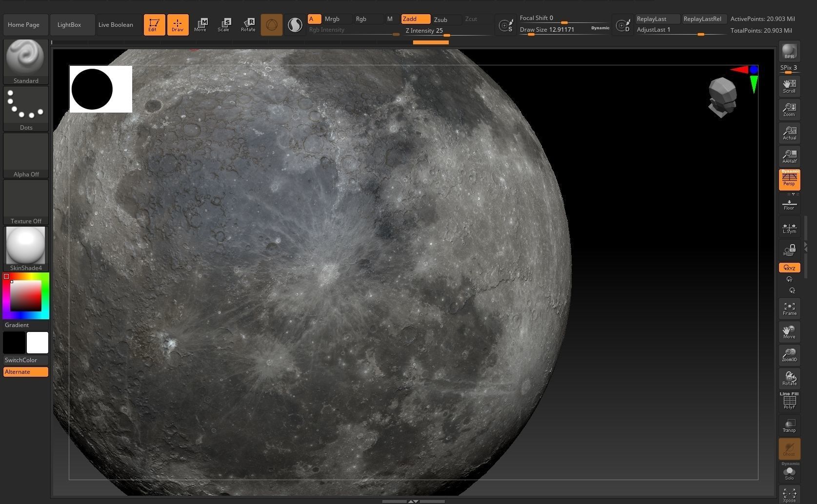817x504 pixels.
Task: Switch to the Rotate transform tool
Action: pyautogui.click(x=248, y=25)
